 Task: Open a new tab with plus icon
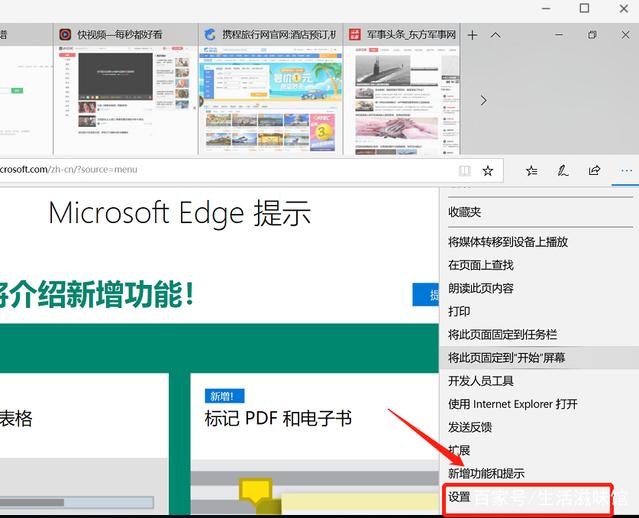473,35
